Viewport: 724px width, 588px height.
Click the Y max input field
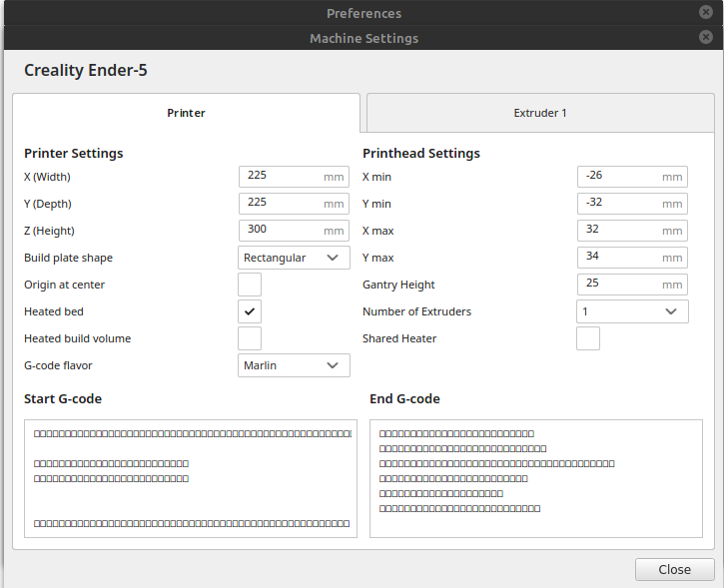[632, 258]
